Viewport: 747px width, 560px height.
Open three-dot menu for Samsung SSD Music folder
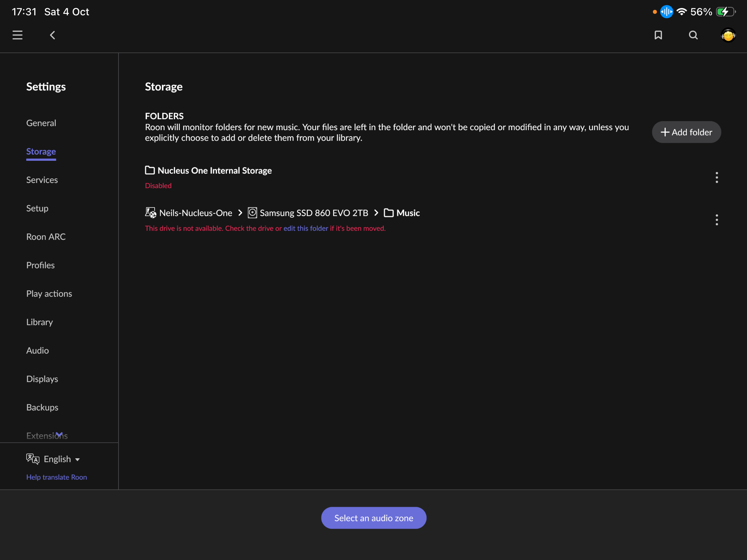point(717,220)
